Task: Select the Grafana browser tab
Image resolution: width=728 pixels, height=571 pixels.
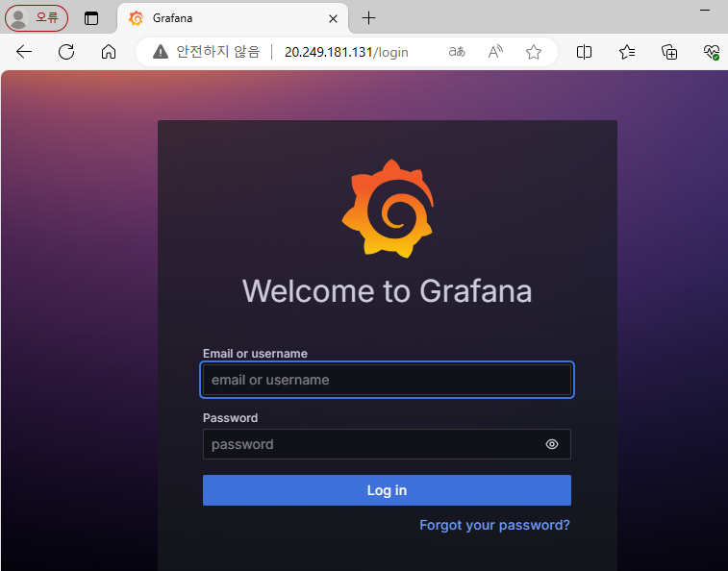Action: (x=232, y=18)
